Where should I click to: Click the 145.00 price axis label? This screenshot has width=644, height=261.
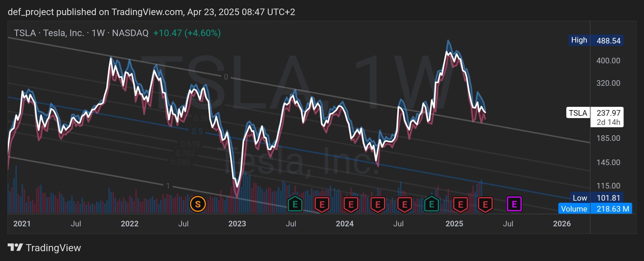(608, 162)
